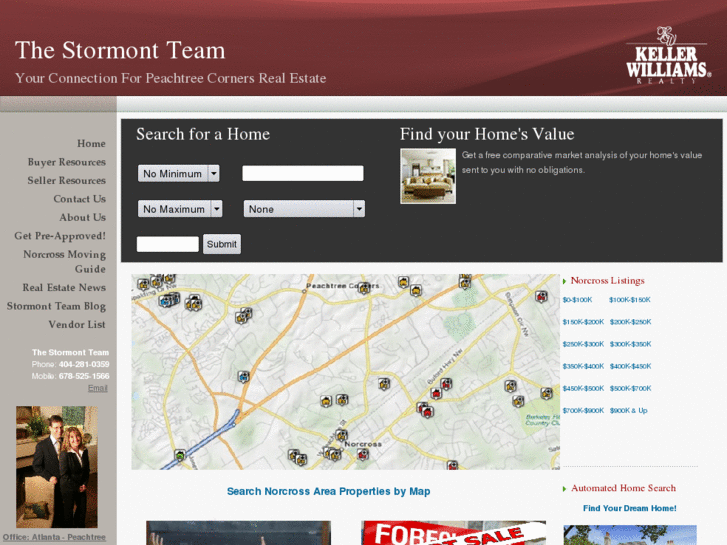Screen dimensions: 727x545
Task: Select the blue house marker left of map center
Action: point(243,377)
